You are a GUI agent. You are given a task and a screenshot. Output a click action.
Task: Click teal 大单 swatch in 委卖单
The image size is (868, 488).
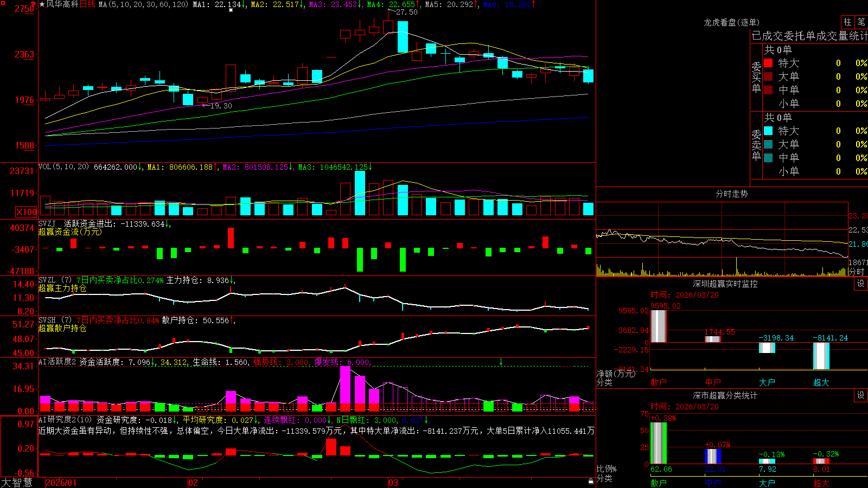(x=768, y=144)
